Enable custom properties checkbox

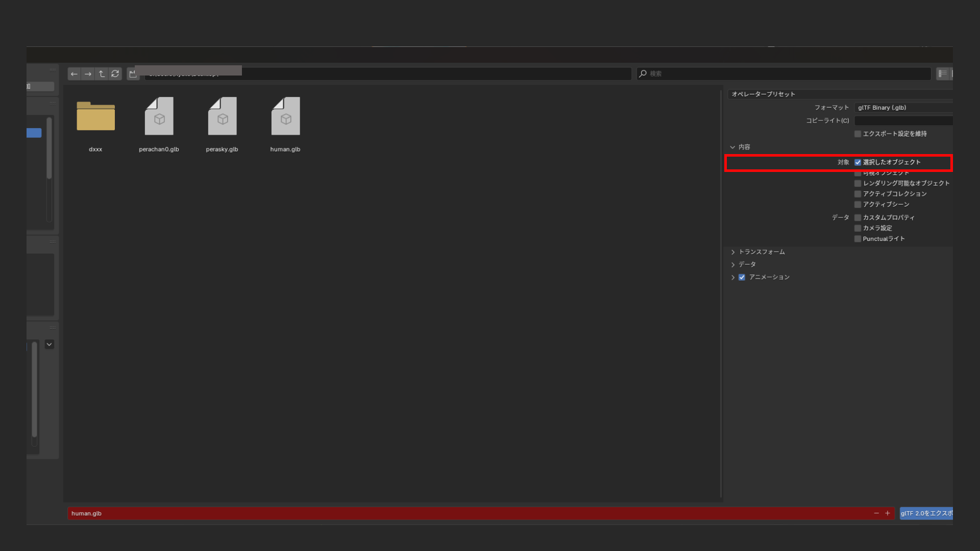click(x=857, y=218)
